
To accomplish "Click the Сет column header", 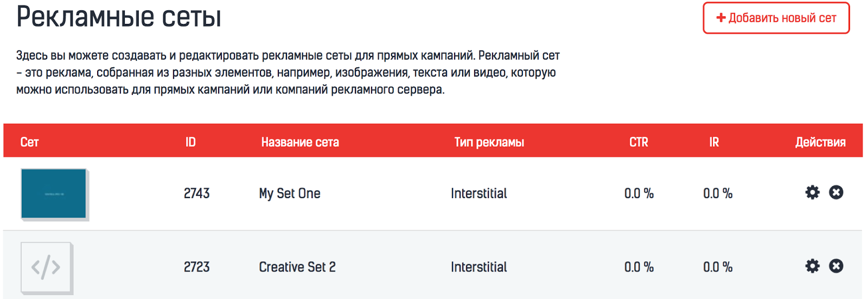I will (x=29, y=142).
